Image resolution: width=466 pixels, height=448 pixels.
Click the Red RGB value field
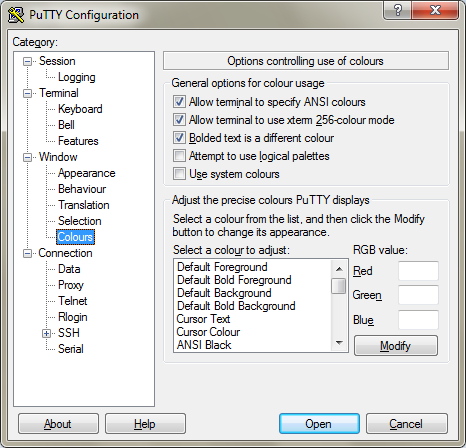[418, 271]
